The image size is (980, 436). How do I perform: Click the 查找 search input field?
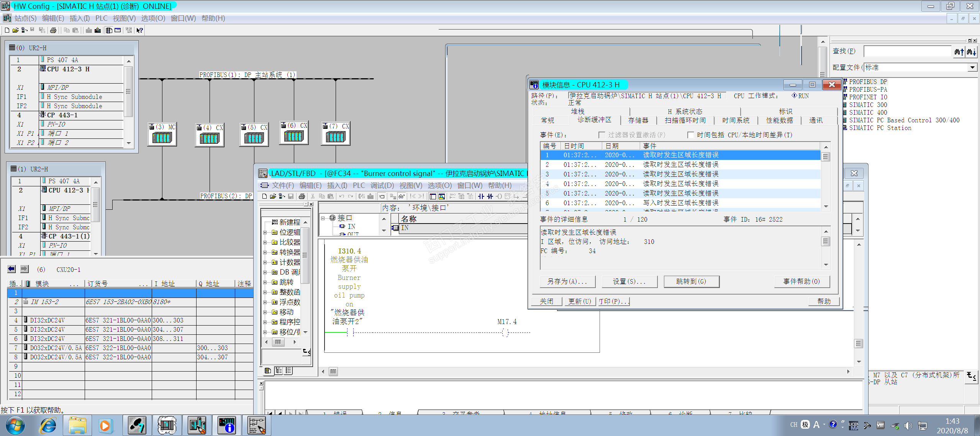click(x=907, y=51)
